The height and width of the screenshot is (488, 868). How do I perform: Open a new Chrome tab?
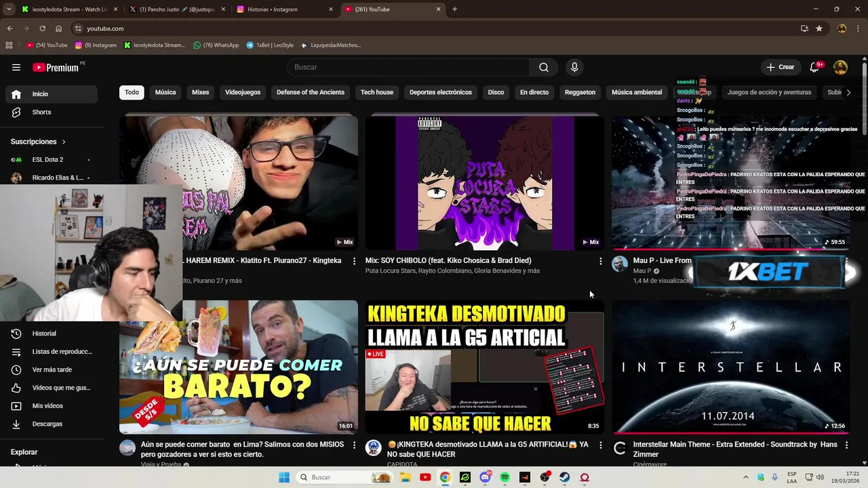[x=454, y=9]
